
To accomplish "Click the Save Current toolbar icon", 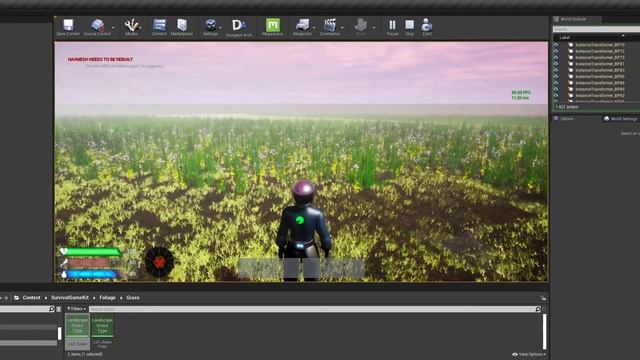I will 68,25.
